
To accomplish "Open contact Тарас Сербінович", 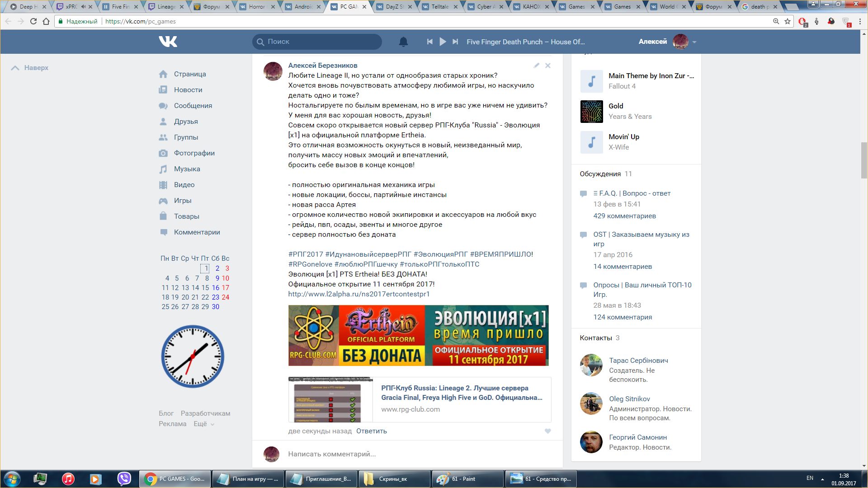I will click(x=638, y=361).
